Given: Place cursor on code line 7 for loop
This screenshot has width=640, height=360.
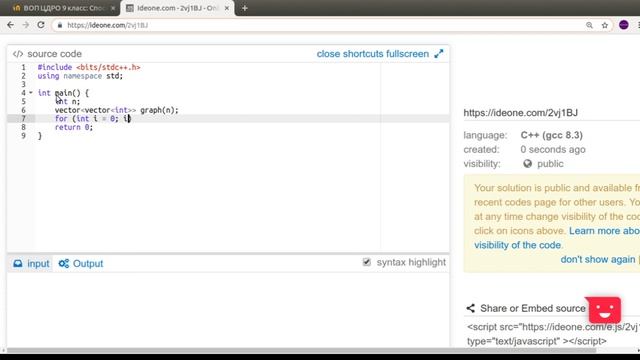Looking at the screenshot, I should (x=92, y=118).
